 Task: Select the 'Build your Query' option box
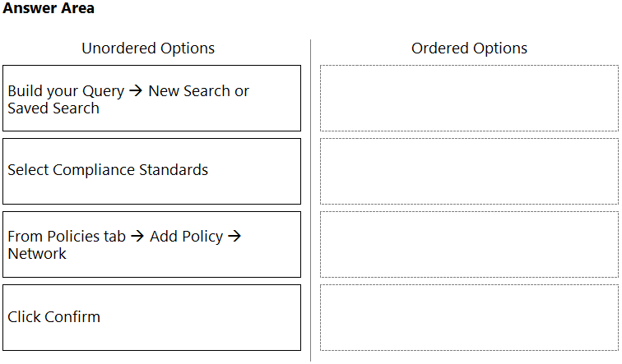(151, 99)
